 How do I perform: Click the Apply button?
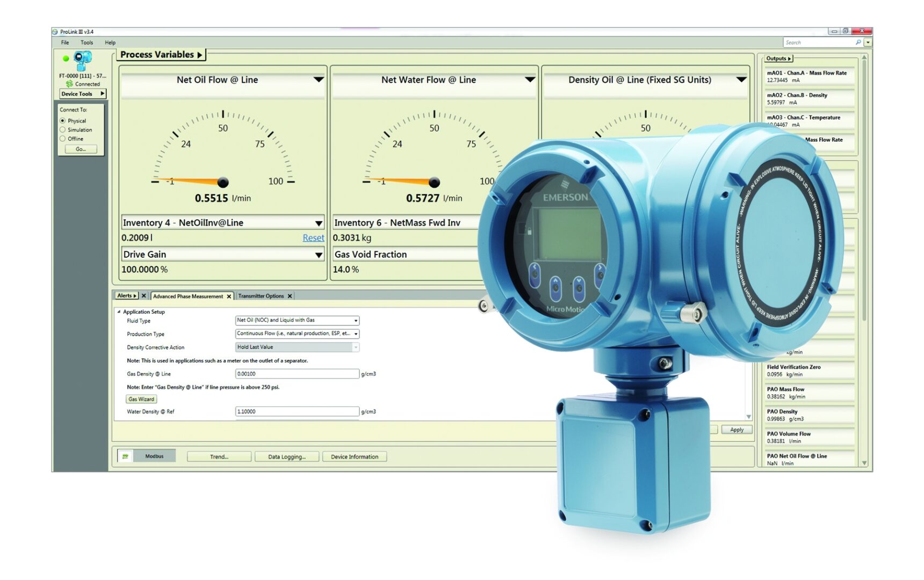pyautogui.click(x=737, y=430)
